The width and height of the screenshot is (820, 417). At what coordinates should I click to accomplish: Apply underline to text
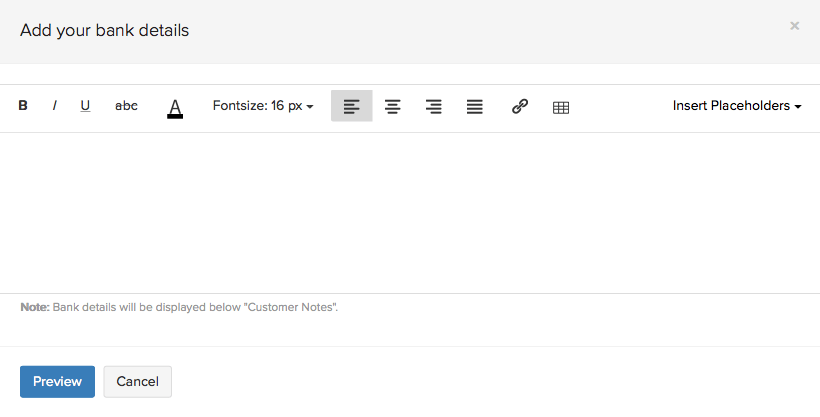point(85,106)
